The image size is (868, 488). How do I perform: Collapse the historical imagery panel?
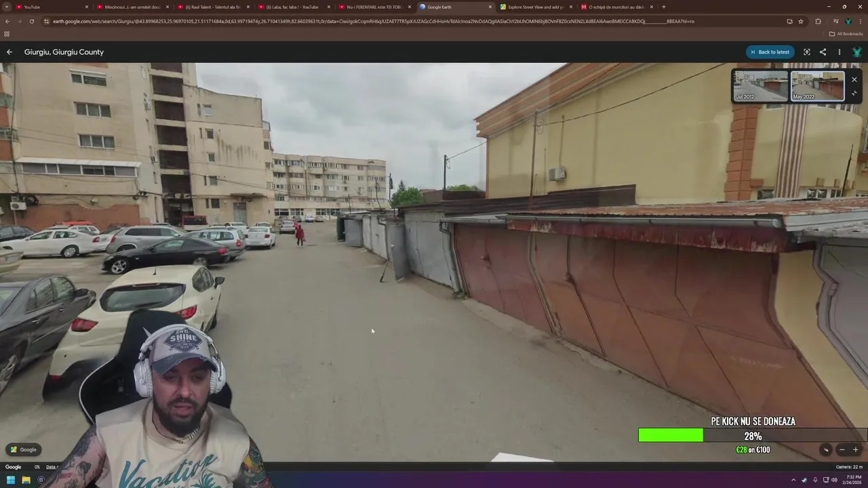[x=854, y=94]
